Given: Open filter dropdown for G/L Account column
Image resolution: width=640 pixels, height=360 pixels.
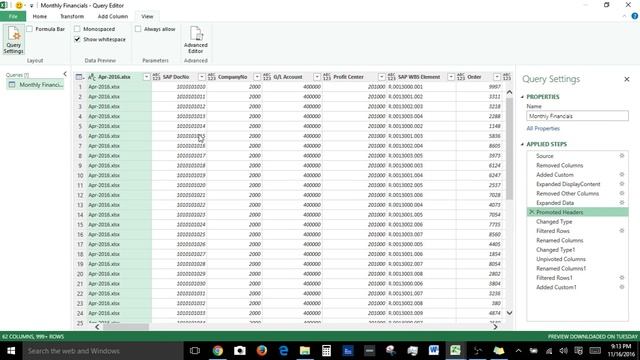Looking at the screenshot, I should [x=317, y=77].
